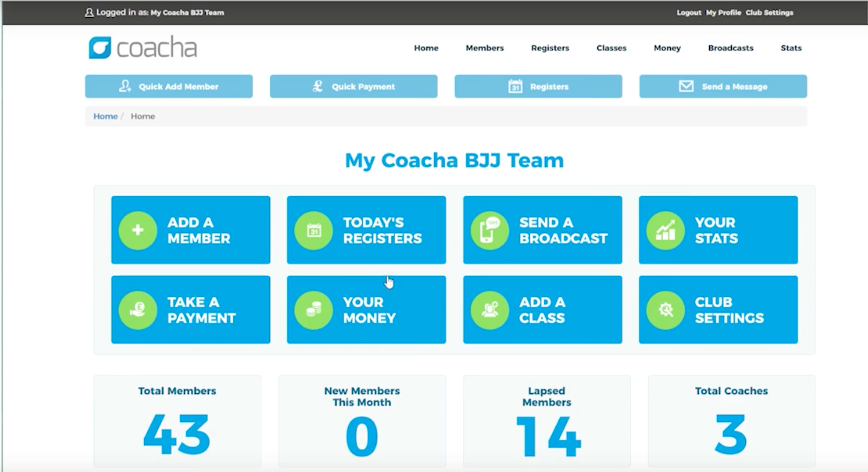This screenshot has height=472, width=868.
Task: Click the Total Members count 43
Action: (x=177, y=435)
